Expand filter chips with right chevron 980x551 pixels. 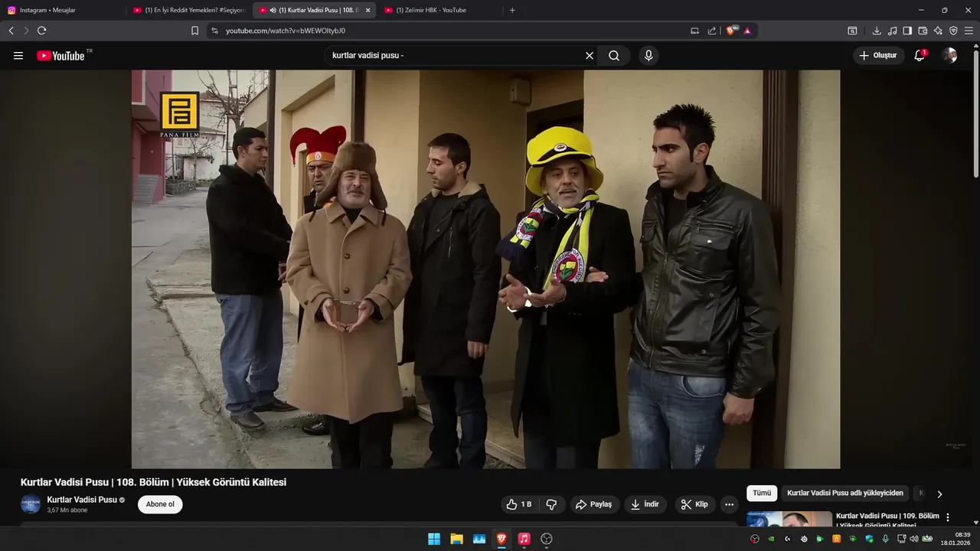click(939, 494)
